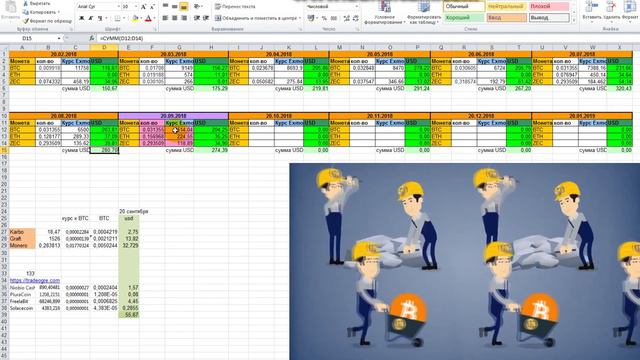
Task: Open the Arial Cyr font name dropdown
Action: pyautogui.click(x=119, y=7)
